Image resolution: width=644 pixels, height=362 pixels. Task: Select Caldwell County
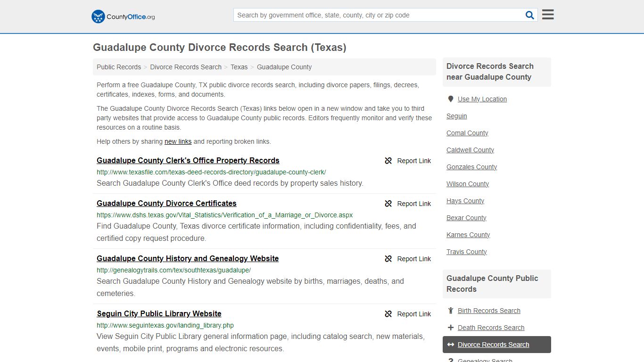click(470, 150)
